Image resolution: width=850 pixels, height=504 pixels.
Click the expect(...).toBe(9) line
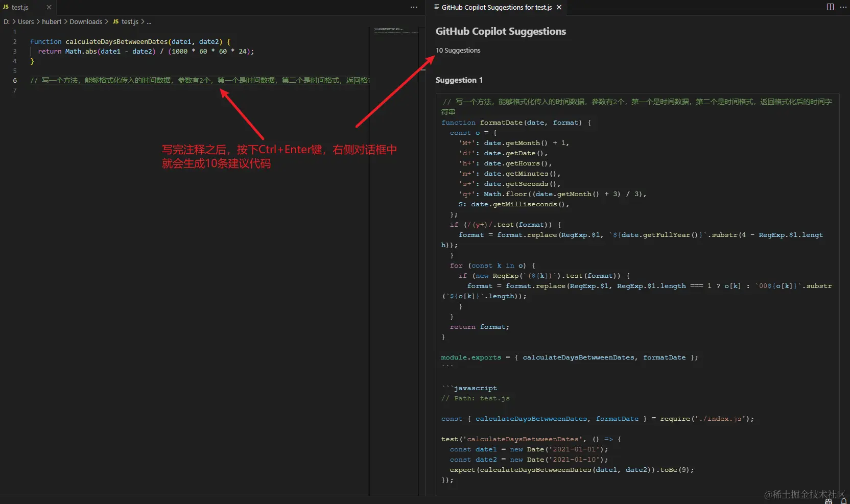click(x=572, y=470)
